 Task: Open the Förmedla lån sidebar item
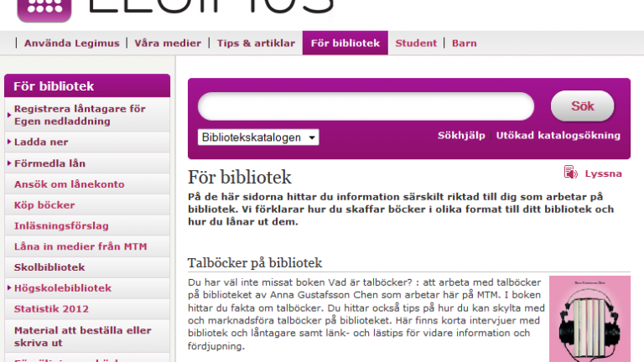point(49,163)
